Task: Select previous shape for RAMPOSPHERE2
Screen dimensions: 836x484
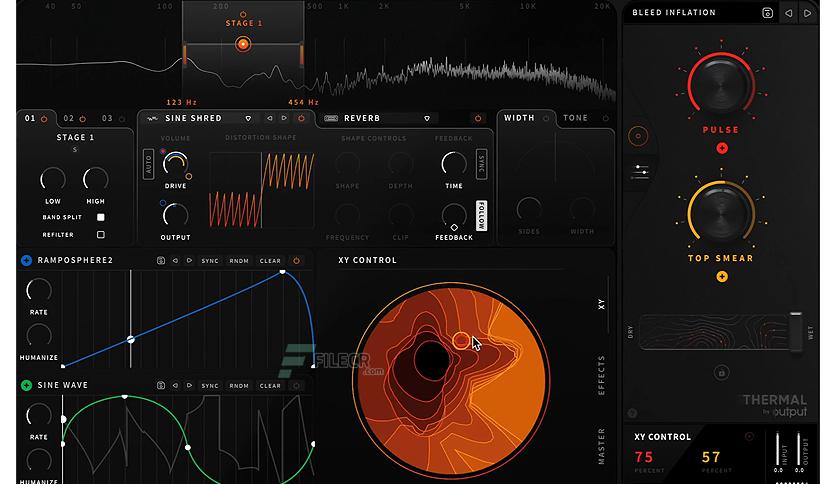Action: (175, 261)
